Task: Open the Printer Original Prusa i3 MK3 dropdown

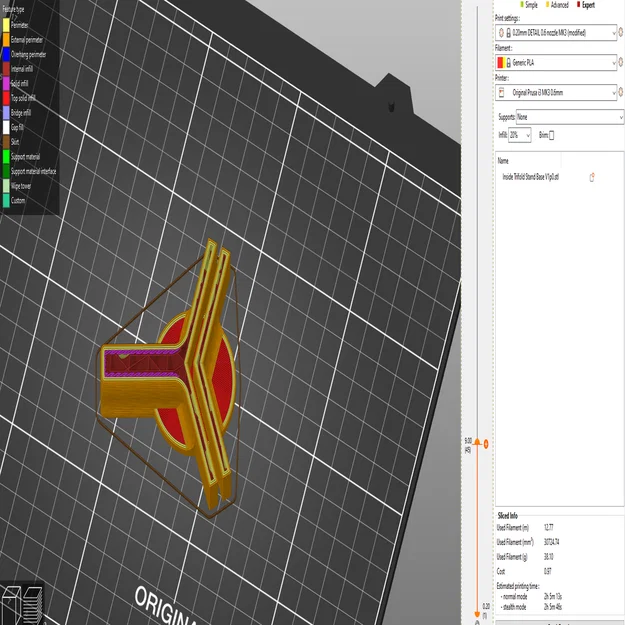Action: click(556, 92)
